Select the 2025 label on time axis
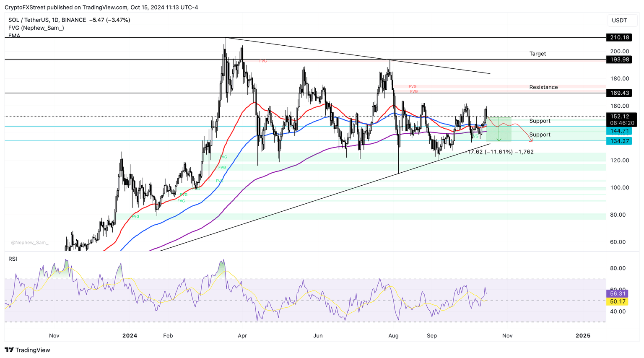644x358 pixels. click(x=583, y=336)
